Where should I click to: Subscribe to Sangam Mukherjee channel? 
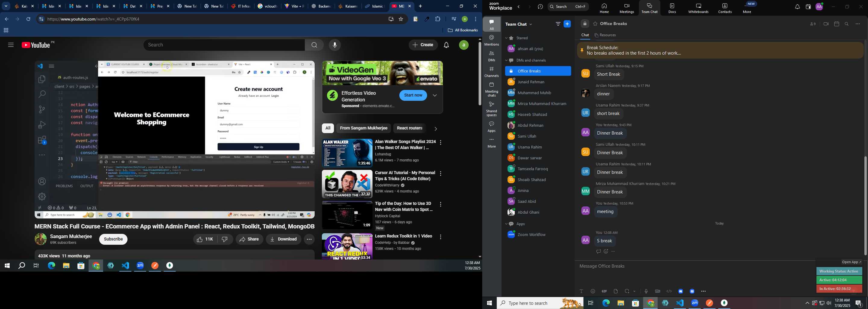[113, 239]
